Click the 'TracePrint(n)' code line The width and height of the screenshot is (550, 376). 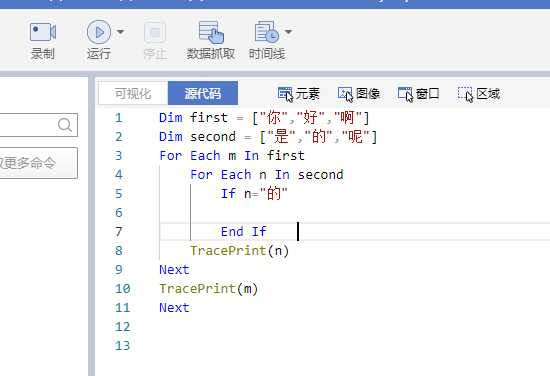[240, 250]
